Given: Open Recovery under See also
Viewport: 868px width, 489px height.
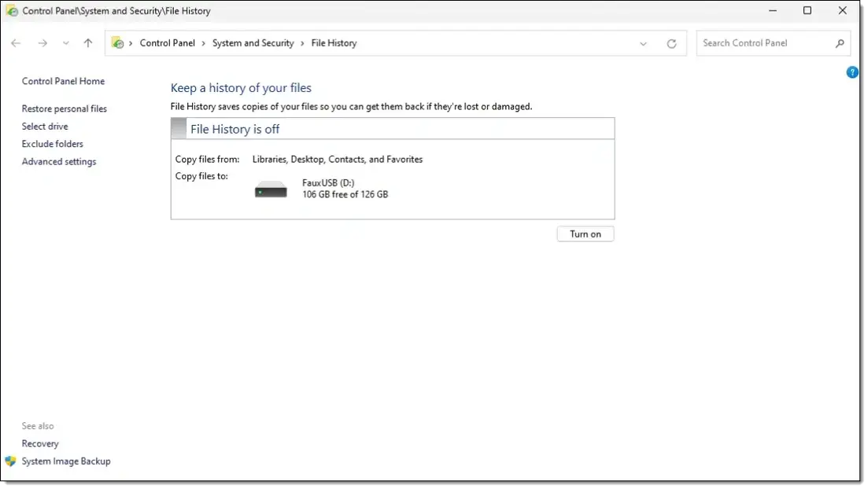Looking at the screenshot, I should pyautogui.click(x=40, y=443).
